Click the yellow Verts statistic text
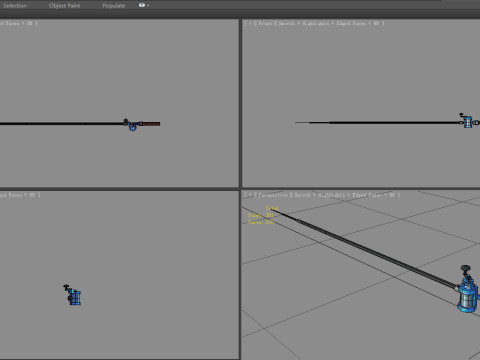The image size is (480, 360). click(x=261, y=222)
